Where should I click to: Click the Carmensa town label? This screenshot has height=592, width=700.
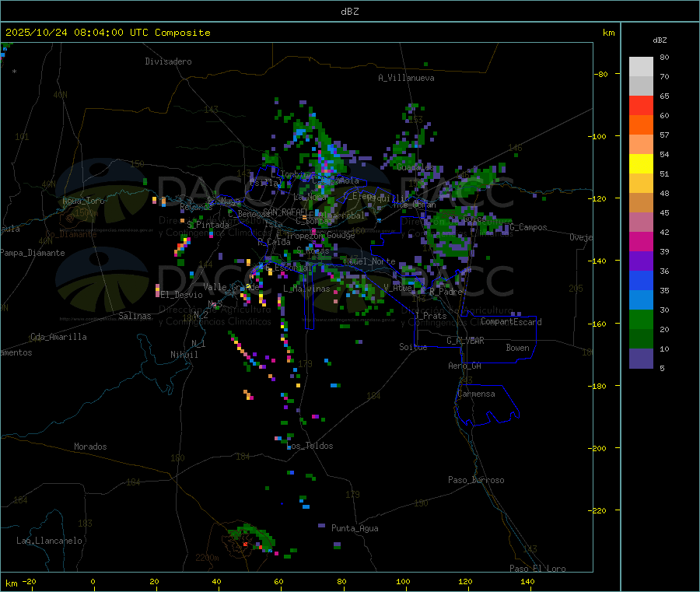pos(476,394)
